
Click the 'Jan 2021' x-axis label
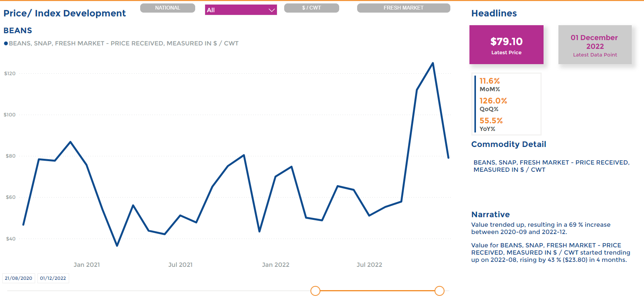point(87,265)
